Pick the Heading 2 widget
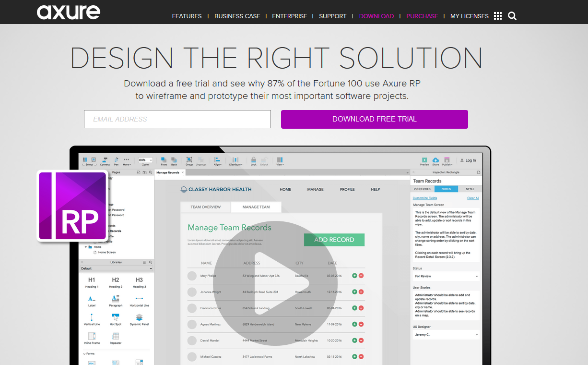 click(x=116, y=282)
